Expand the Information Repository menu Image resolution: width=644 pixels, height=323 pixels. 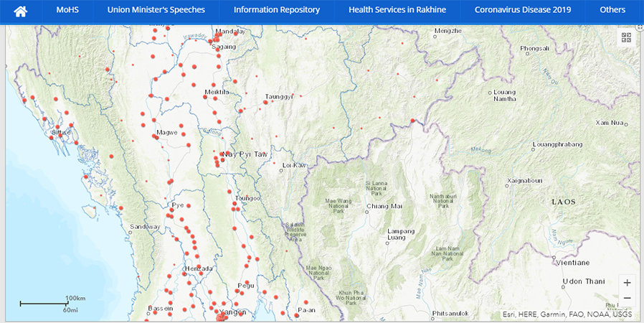click(x=277, y=10)
